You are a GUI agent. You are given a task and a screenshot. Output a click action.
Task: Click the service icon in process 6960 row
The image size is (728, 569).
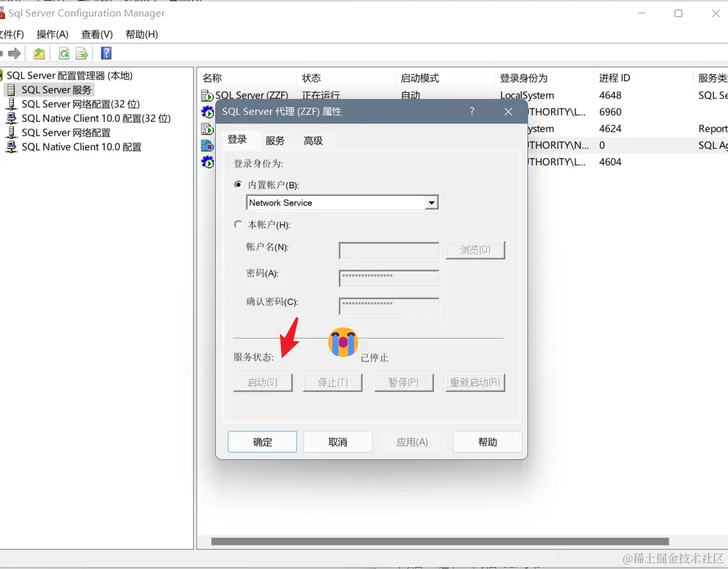tap(208, 112)
